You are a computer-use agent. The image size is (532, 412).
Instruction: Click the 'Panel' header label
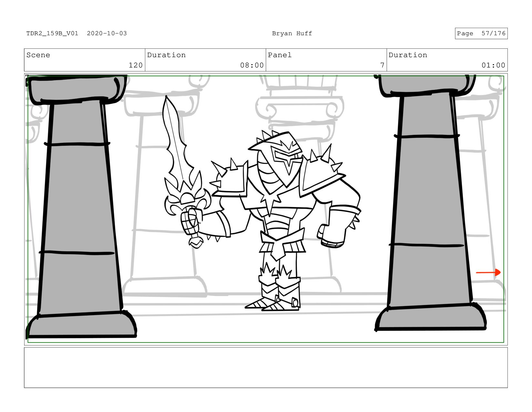coord(280,55)
